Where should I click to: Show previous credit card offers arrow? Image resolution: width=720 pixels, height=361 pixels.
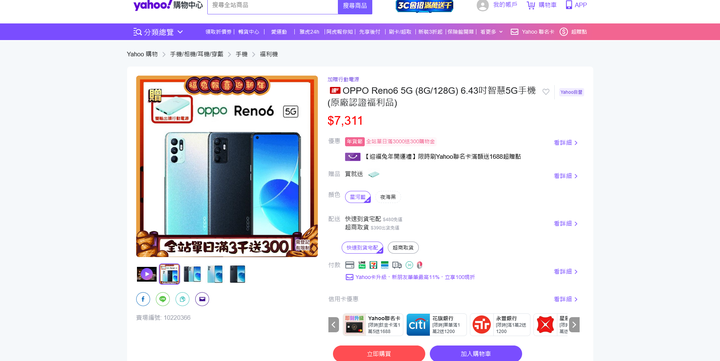click(x=334, y=325)
